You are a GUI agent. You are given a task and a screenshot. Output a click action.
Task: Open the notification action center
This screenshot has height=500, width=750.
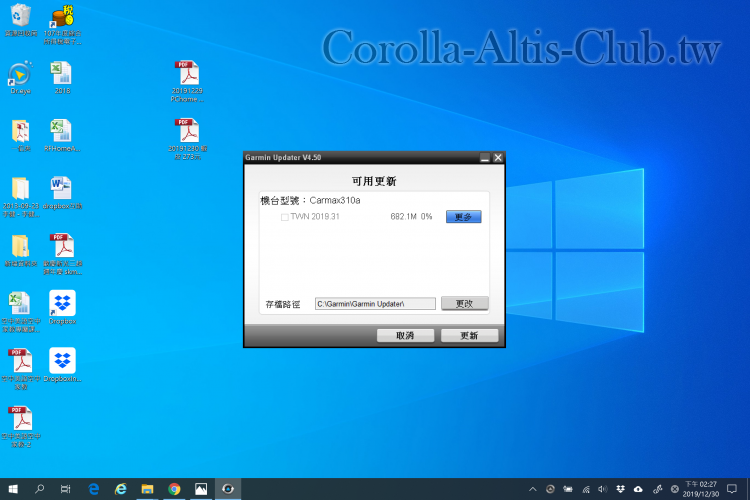735,489
